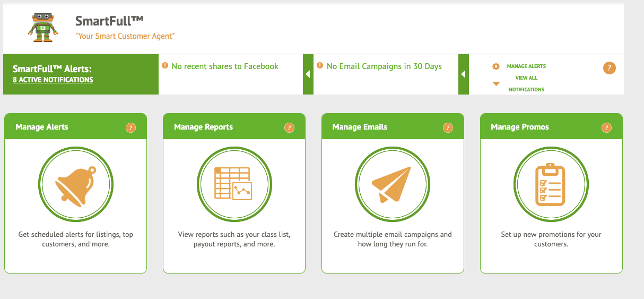Click the help icon in the alerts bar

(x=610, y=68)
